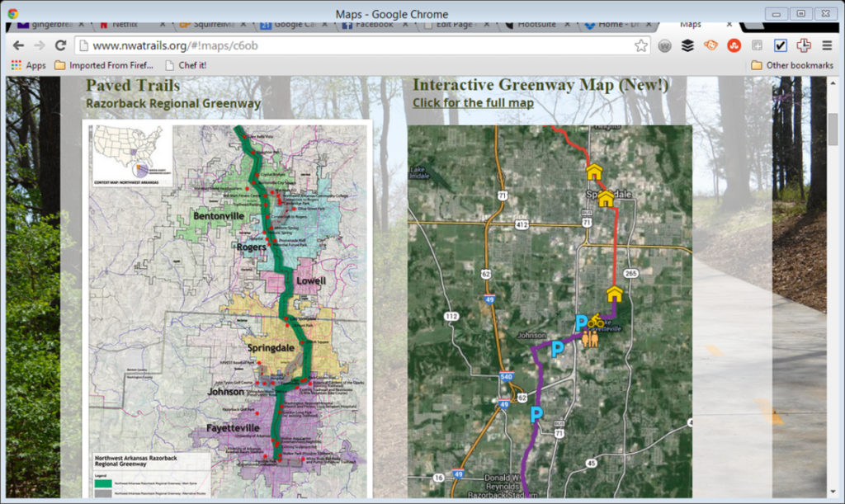
Task: Click the green main-route legend swatch
Action: [x=103, y=483]
